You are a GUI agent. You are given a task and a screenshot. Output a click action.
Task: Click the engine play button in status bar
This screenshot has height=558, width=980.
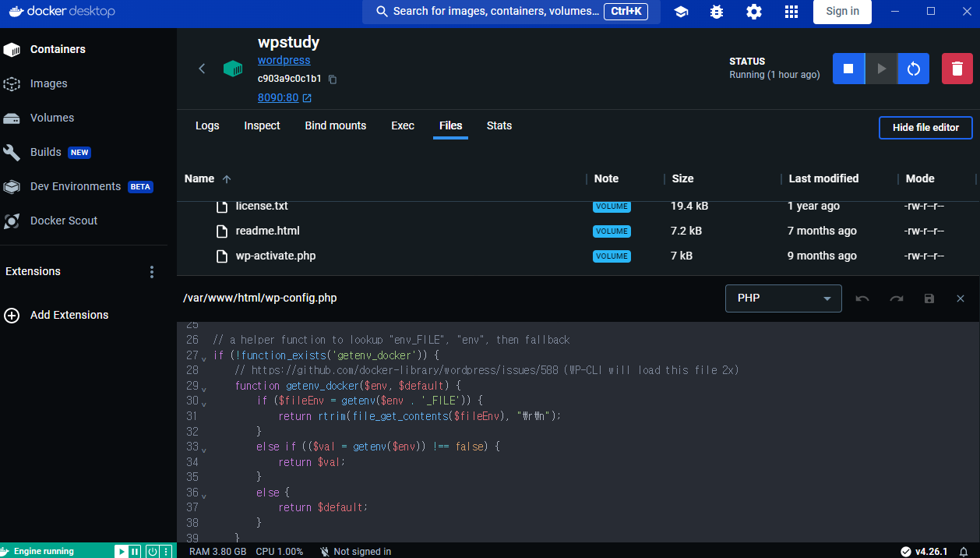pos(121,551)
